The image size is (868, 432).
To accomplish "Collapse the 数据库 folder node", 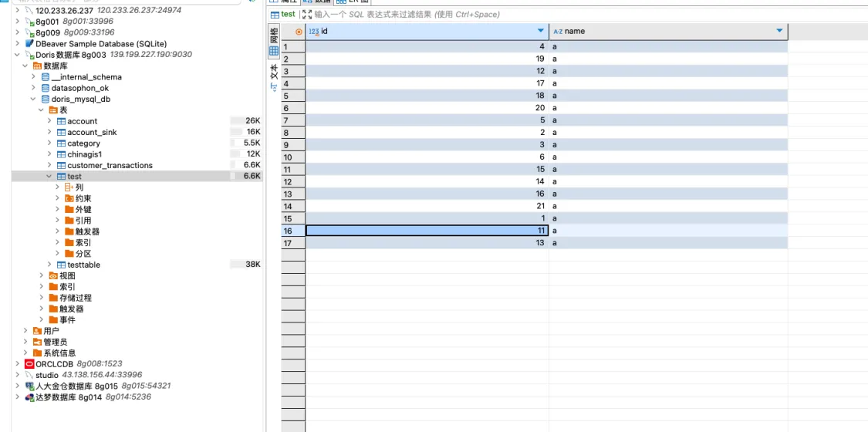I will pyautogui.click(x=25, y=66).
